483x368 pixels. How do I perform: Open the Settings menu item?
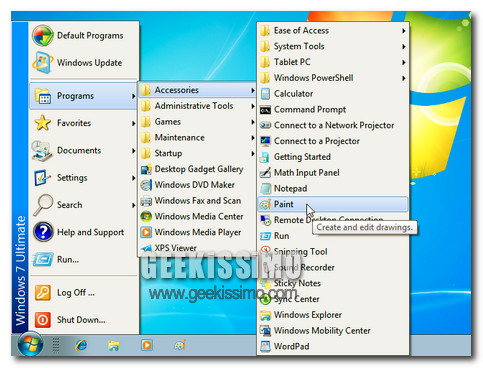(83, 178)
